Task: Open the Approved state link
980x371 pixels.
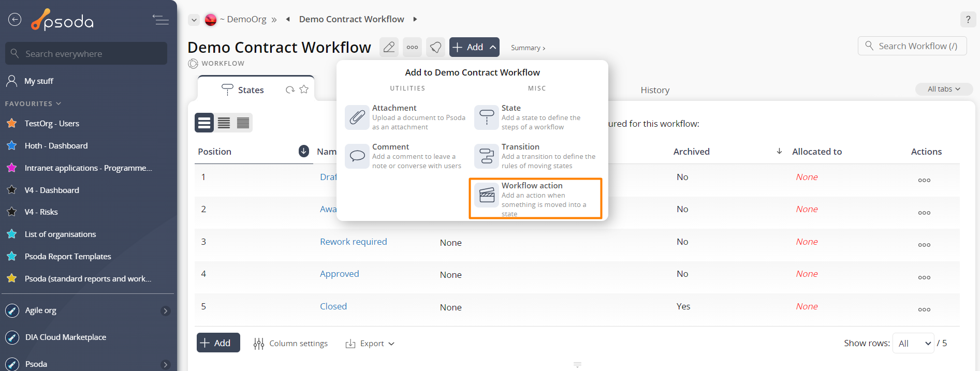Action: click(x=339, y=274)
